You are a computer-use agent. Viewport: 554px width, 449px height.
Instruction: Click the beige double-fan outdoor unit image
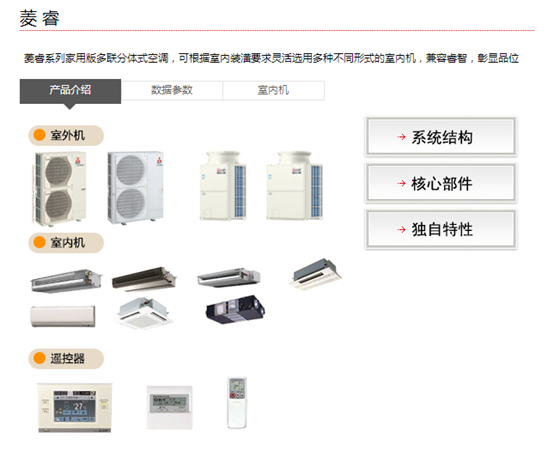coord(59,189)
